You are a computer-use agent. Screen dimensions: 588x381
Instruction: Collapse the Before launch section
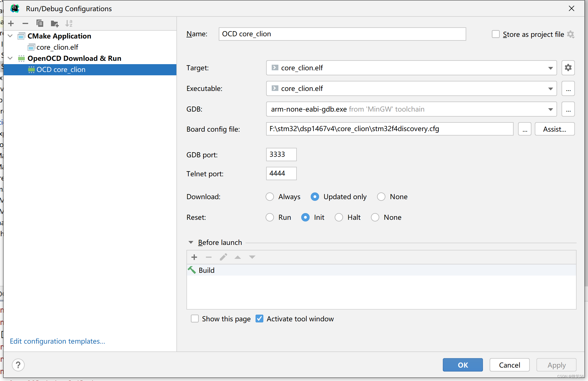(191, 242)
